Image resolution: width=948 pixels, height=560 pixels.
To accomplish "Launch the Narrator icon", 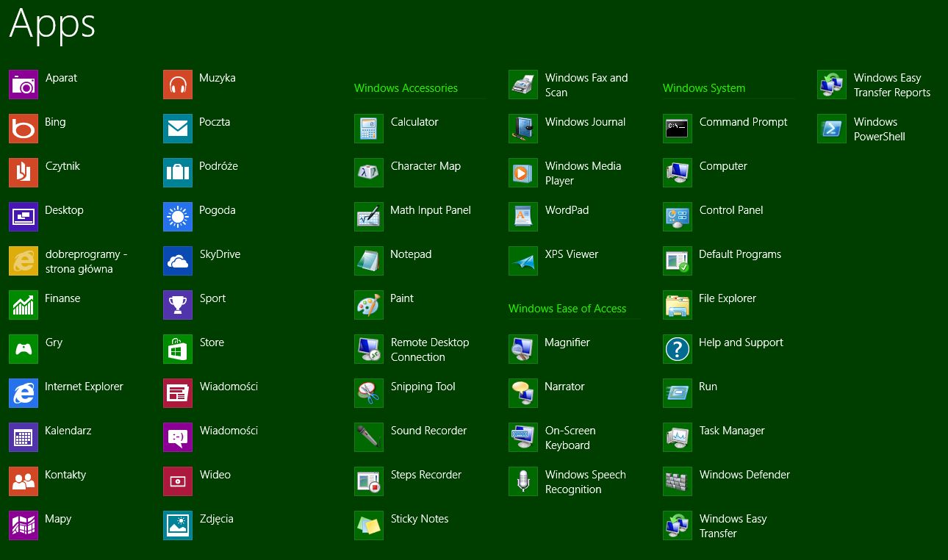I will [x=523, y=393].
